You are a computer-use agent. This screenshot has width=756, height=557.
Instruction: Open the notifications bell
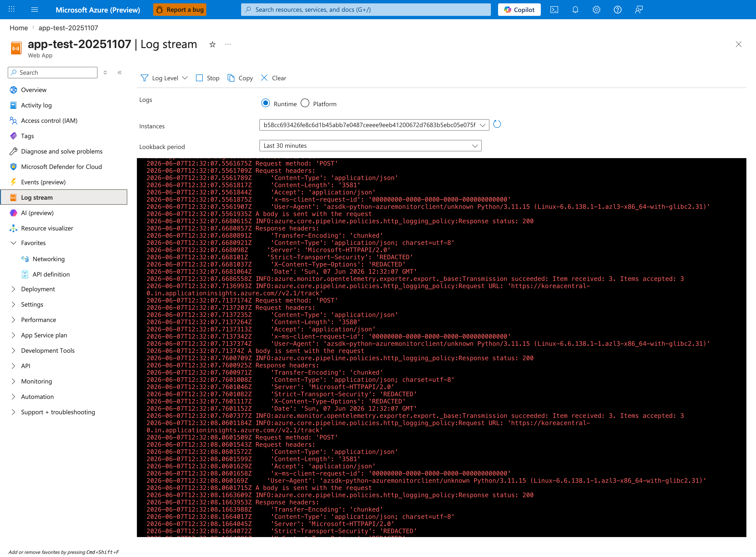click(575, 9)
